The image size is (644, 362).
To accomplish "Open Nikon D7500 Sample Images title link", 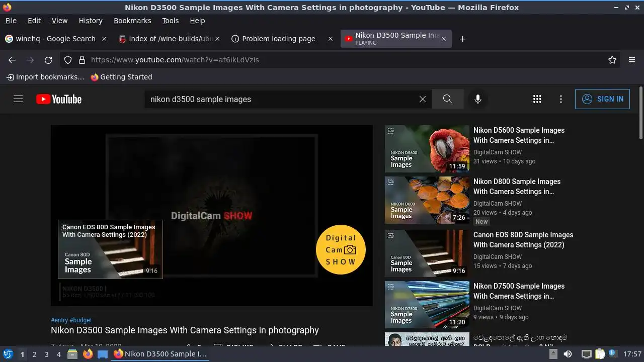I will coord(519,291).
